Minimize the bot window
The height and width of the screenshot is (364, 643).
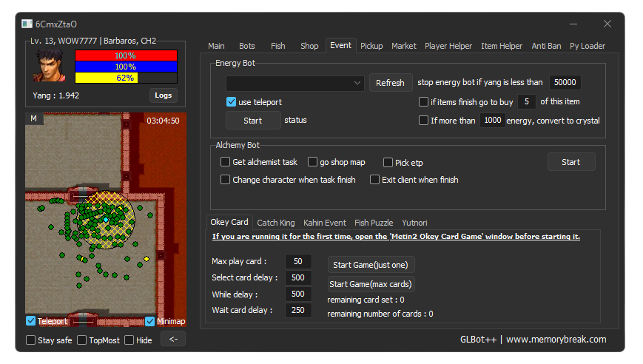click(573, 24)
